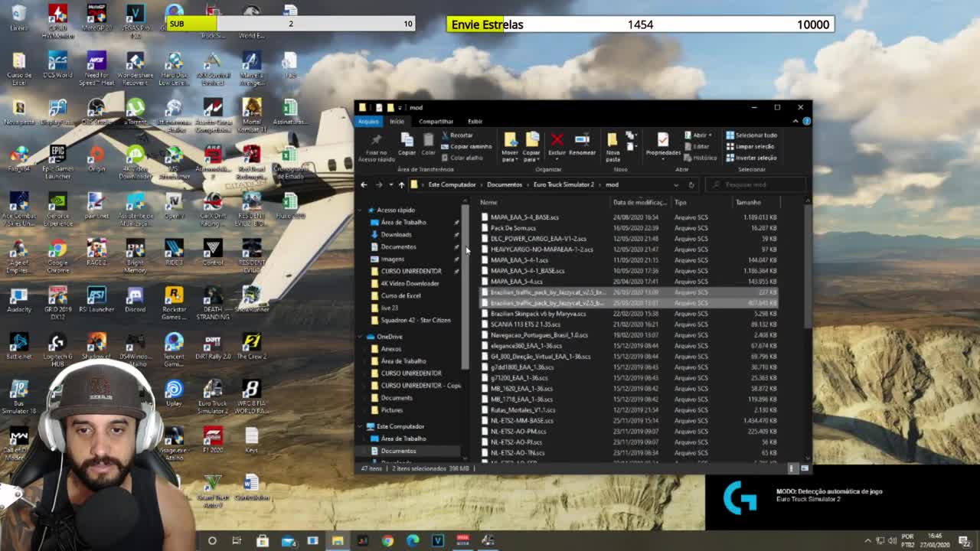Screen dimensions: 980x551
Task: Switch to large icons view button
Action: click(x=804, y=468)
